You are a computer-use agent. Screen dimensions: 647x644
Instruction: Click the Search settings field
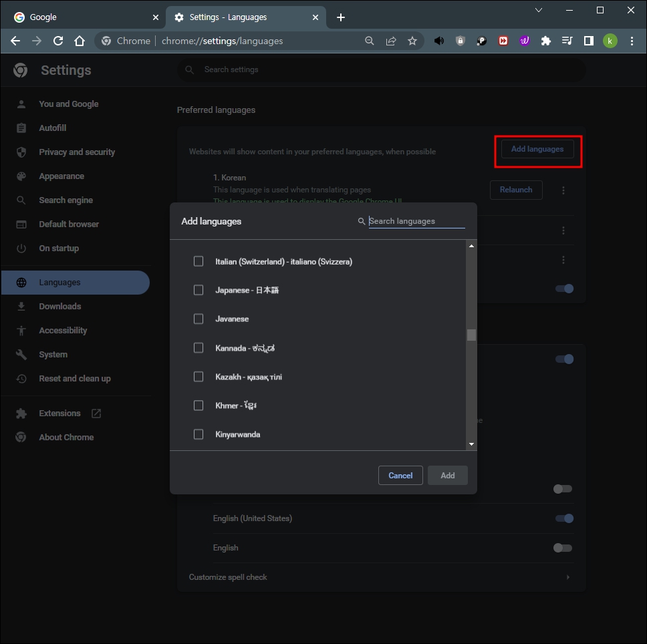point(382,69)
